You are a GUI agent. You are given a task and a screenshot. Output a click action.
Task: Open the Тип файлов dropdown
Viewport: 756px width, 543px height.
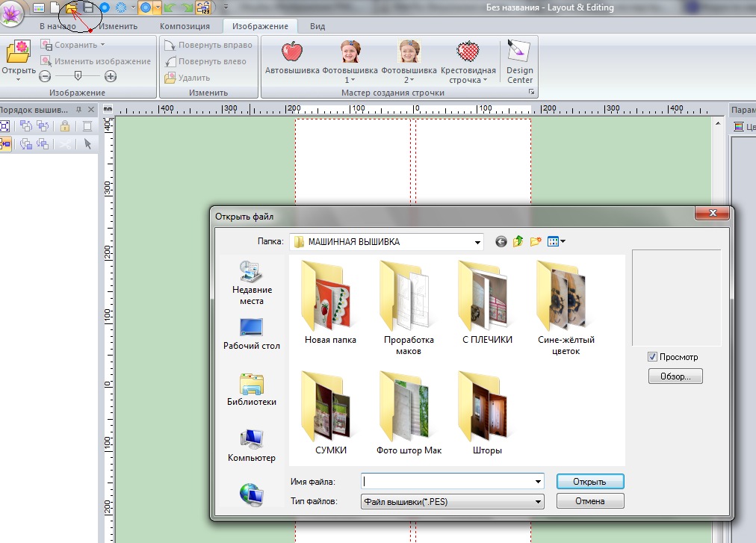(537, 502)
